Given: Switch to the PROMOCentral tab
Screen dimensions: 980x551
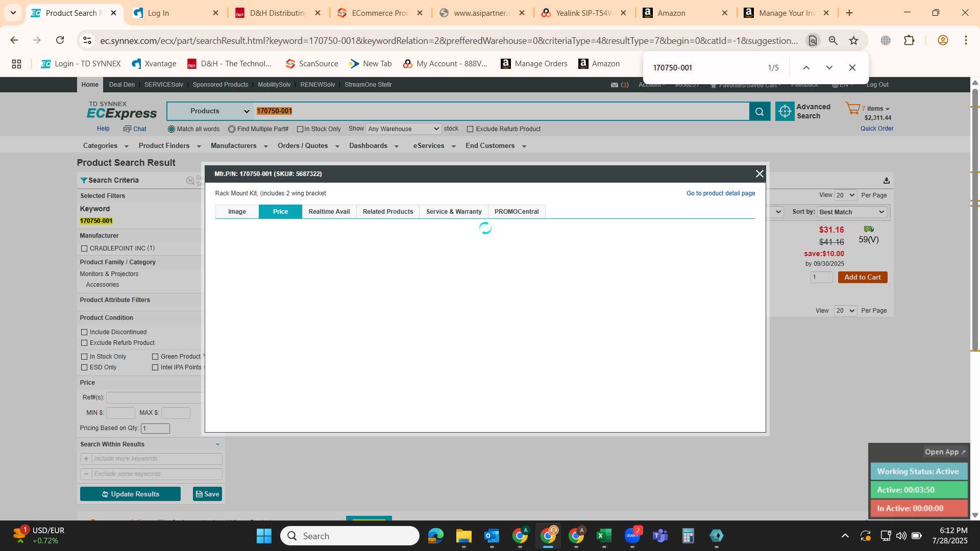Looking at the screenshot, I should (x=517, y=212).
